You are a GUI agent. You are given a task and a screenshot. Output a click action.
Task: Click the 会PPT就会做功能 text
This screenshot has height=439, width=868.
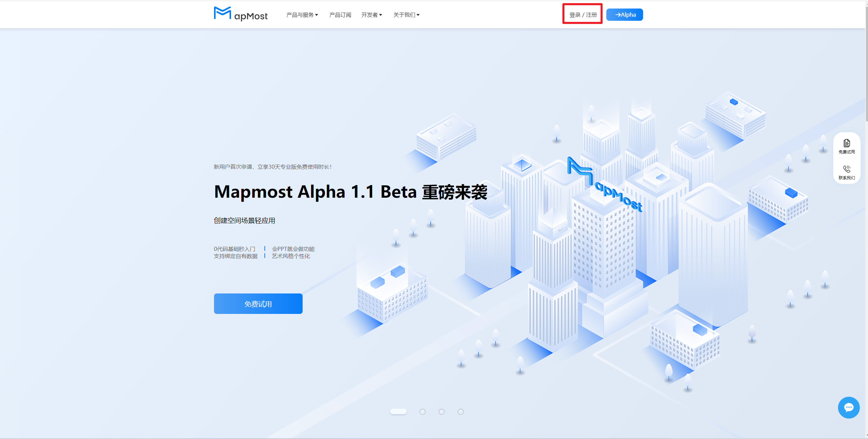click(293, 249)
